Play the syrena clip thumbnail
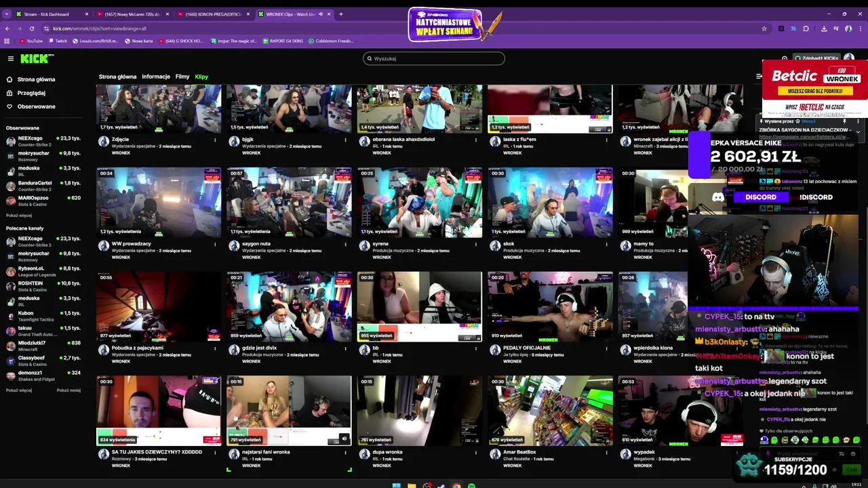Viewport: 868px width, 488px height. click(x=420, y=203)
